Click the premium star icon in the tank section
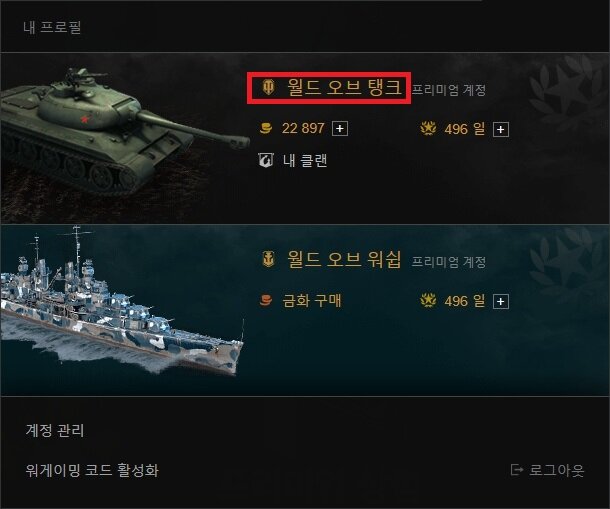The width and height of the screenshot is (610, 509). (428, 128)
